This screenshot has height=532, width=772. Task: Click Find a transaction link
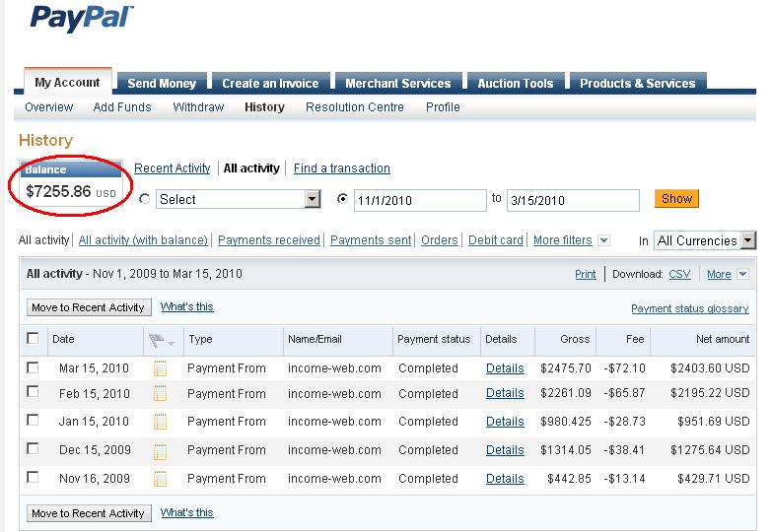[342, 168]
